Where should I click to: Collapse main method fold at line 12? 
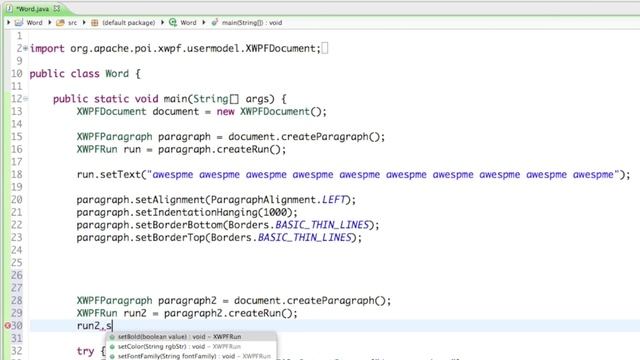click(26, 98)
